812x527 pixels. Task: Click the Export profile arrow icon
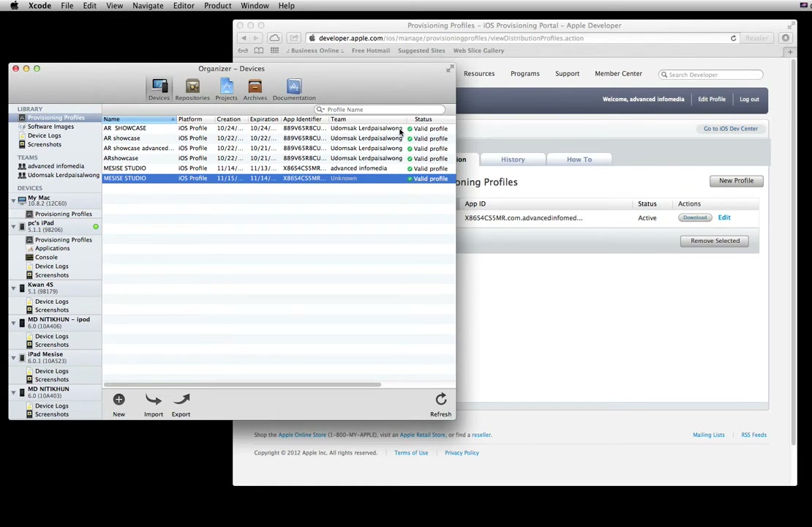(181, 400)
